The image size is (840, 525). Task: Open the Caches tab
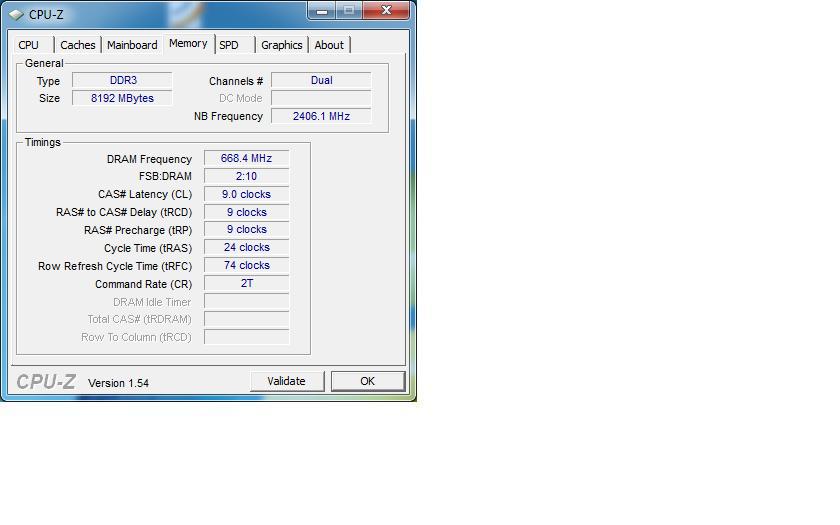point(78,45)
